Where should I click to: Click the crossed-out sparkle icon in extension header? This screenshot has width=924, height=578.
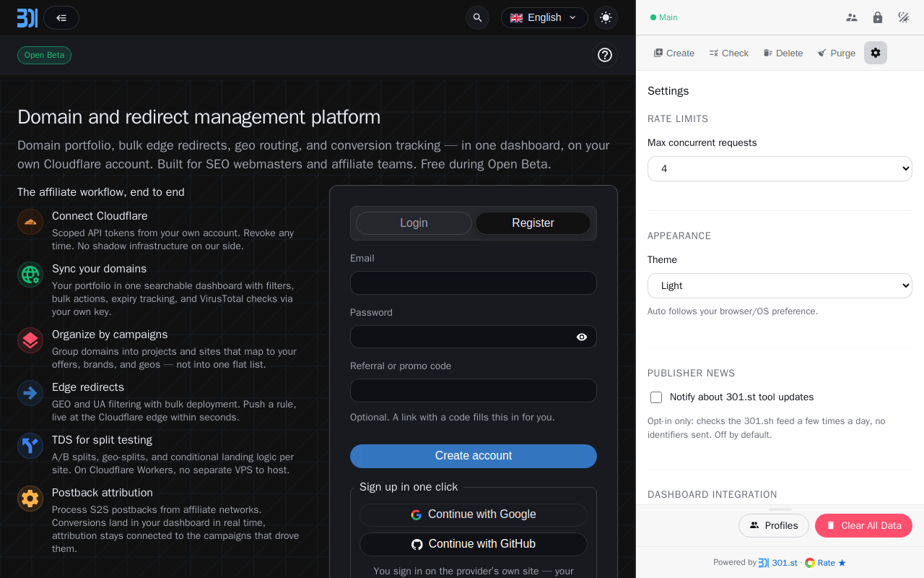click(x=904, y=17)
